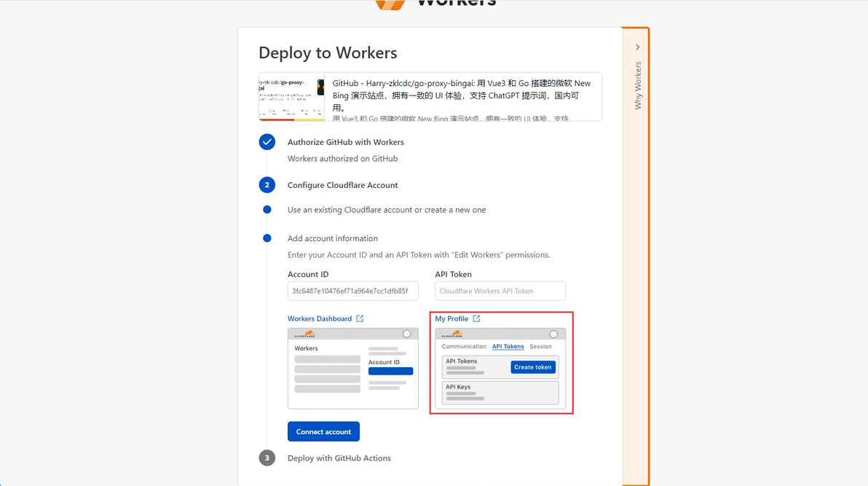Collapse the Why Workers side panel chevron
868x486 pixels.
pos(638,47)
